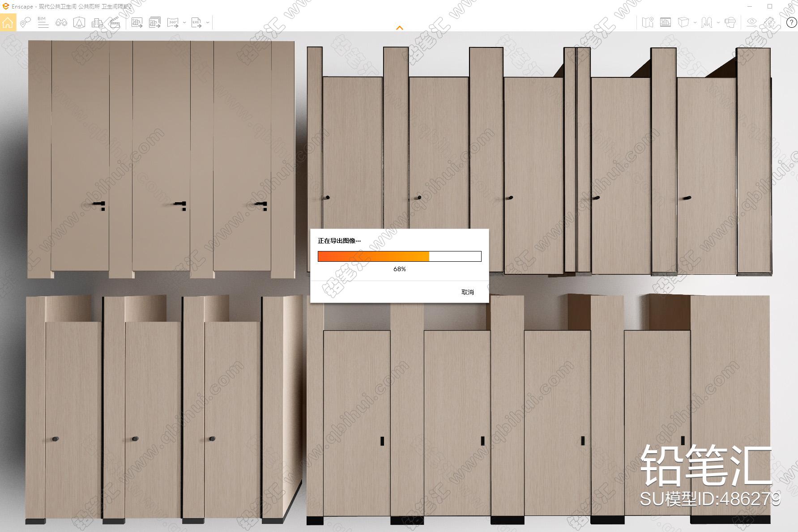This screenshot has width=798, height=532.
Task: Open the question mark help icon
Action: point(791,22)
